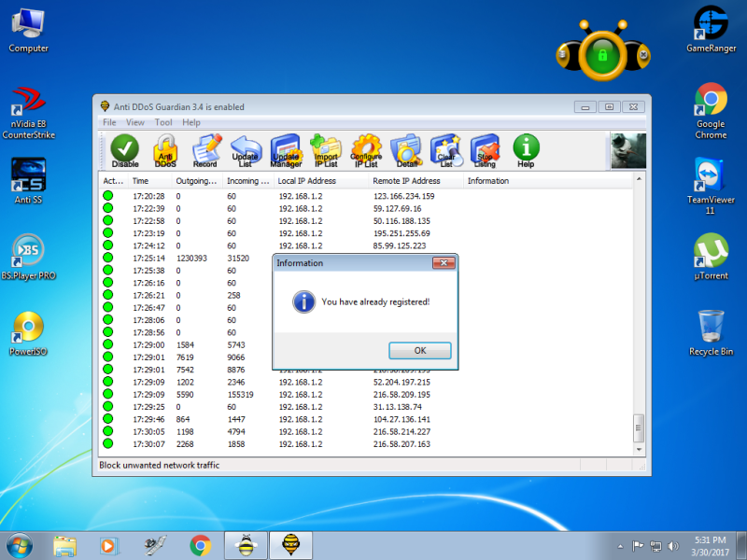Dismiss the registration dialog with OK
The width and height of the screenshot is (747, 560).
[419, 350]
